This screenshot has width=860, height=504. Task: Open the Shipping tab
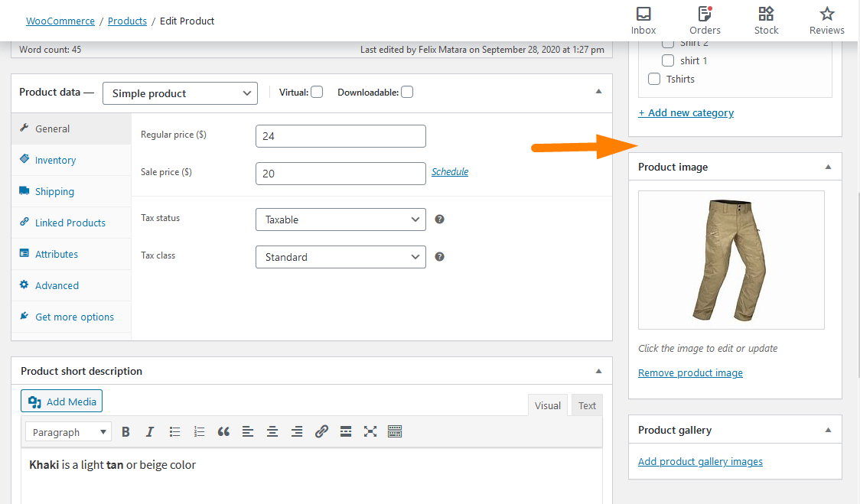pyautogui.click(x=71, y=191)
